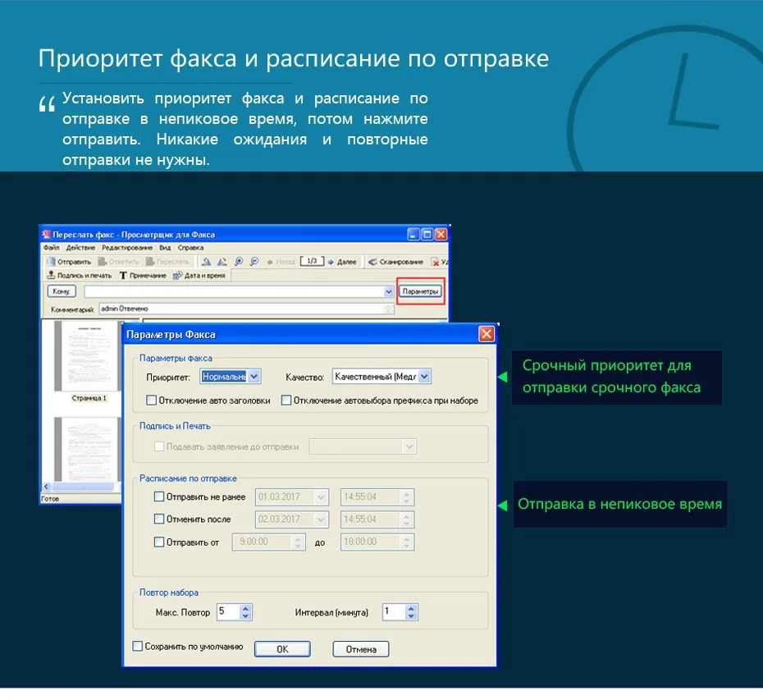Enable Отправить от time range checkbox
Screen dimensions: 763x700
[159, 542]
